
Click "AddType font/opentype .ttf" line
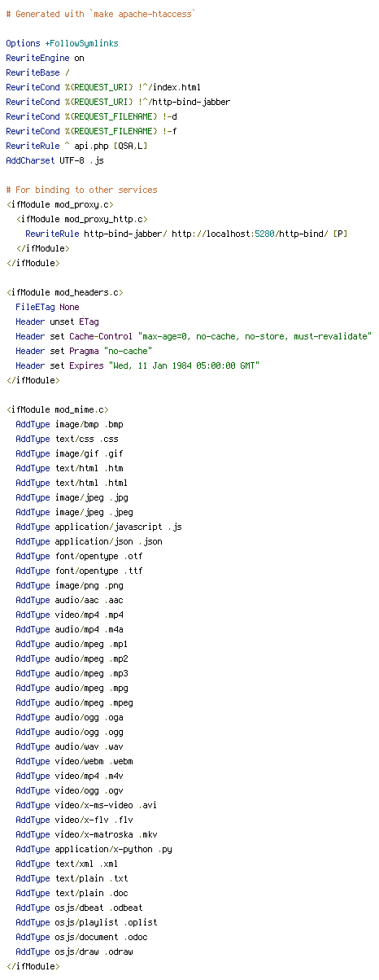(x=79, y=571)
